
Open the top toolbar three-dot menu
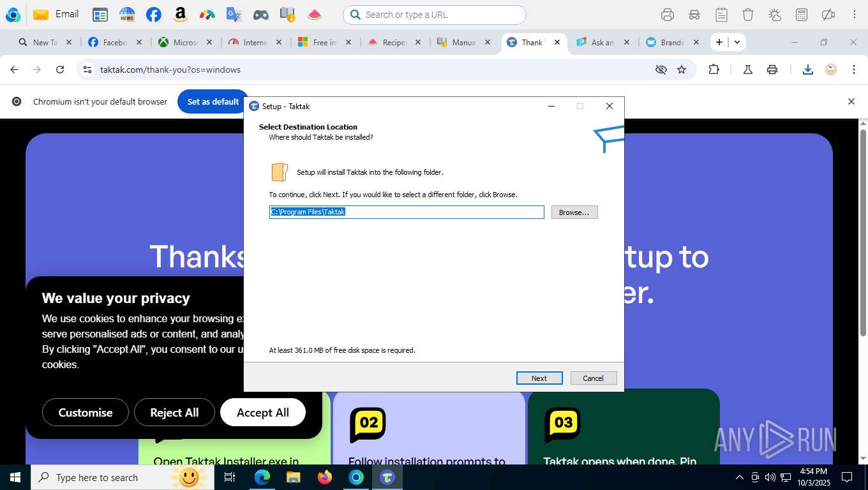(x=855, y=15)
